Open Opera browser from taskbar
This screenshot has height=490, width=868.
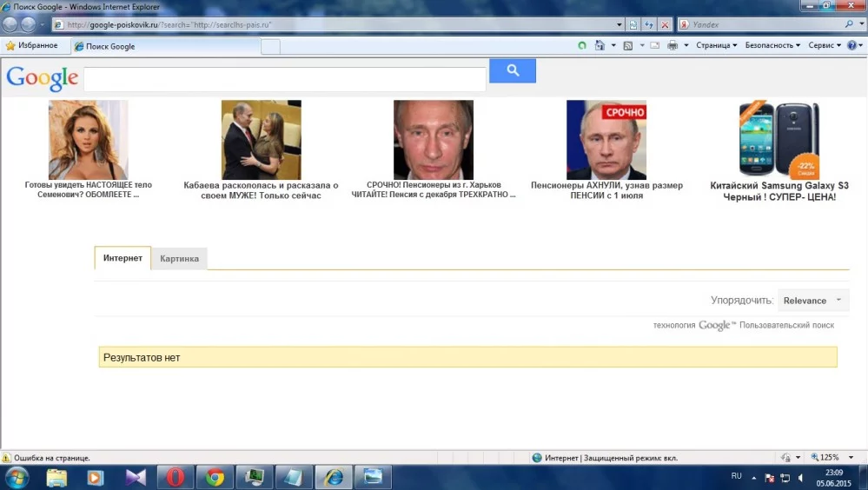click(175, 477)
